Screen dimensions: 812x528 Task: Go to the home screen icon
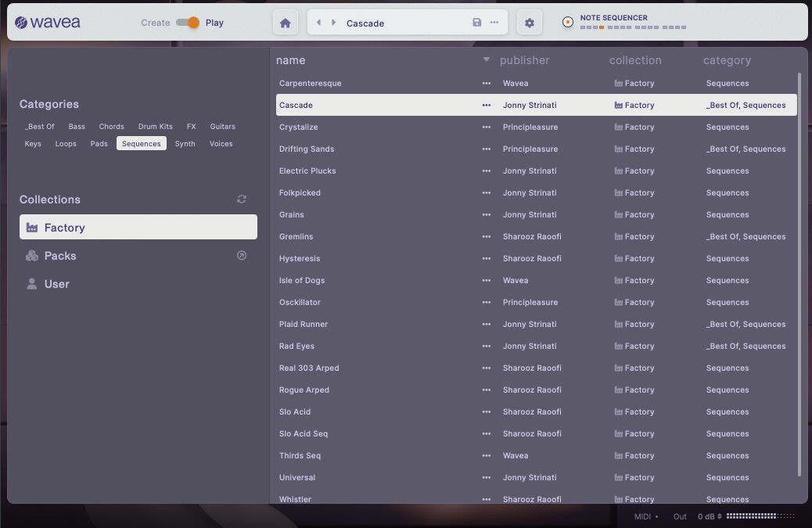285,23
